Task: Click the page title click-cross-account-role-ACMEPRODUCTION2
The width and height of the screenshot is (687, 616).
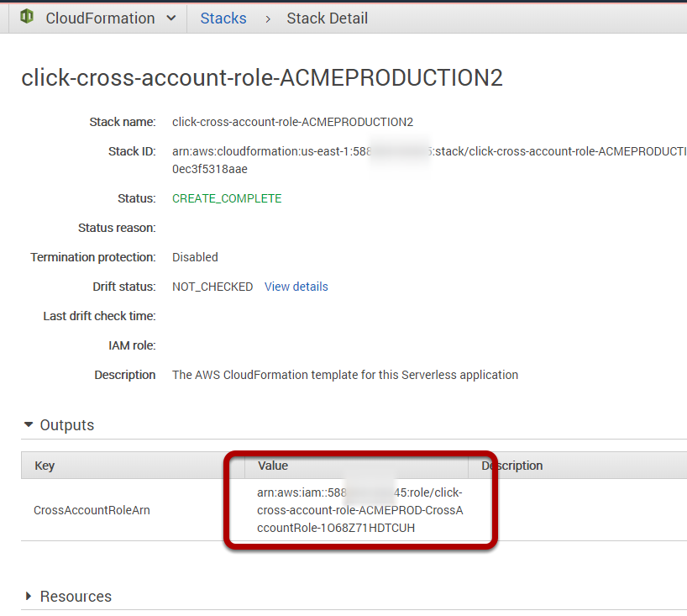Action: click(x=262, y=77)
